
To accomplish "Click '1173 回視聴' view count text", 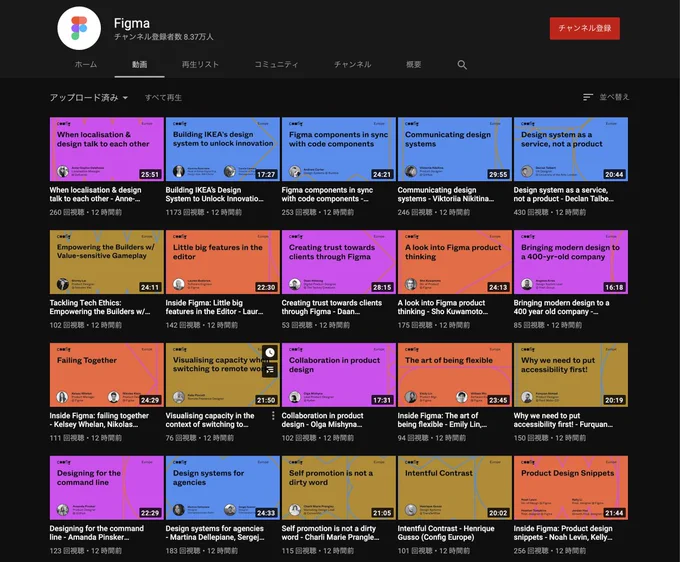I will tap(185, 212).
